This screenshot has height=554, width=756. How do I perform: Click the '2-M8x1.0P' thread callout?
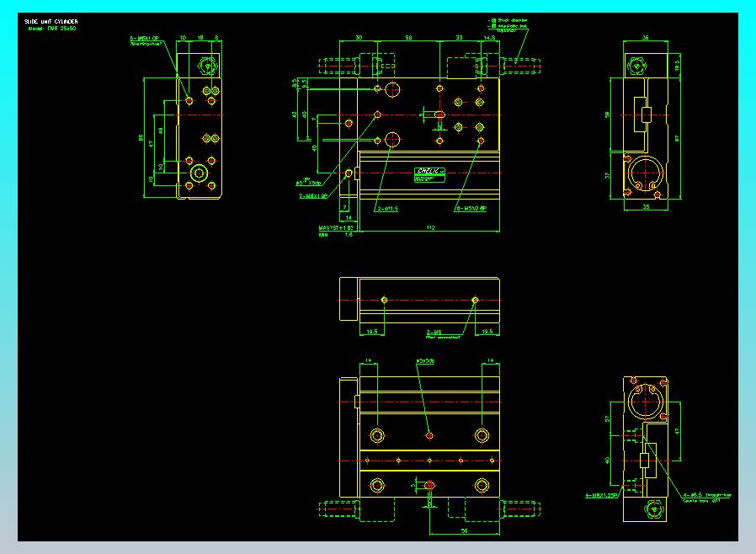pyautogui.click(x=313, y=196)
